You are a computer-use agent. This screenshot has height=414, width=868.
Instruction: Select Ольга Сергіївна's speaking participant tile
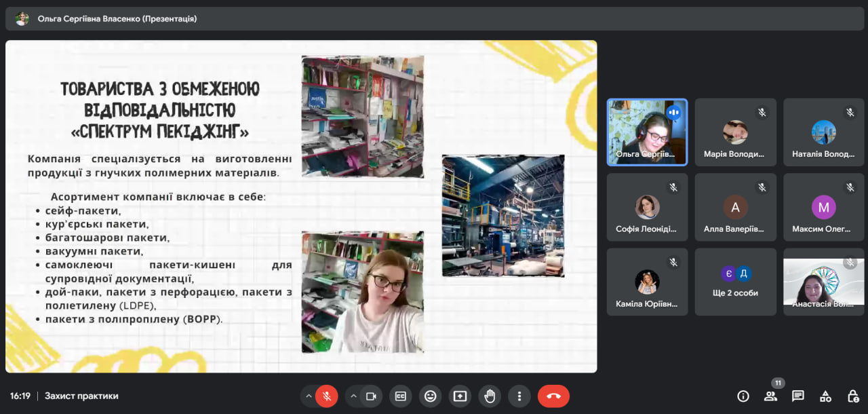(x=647, y=132)
